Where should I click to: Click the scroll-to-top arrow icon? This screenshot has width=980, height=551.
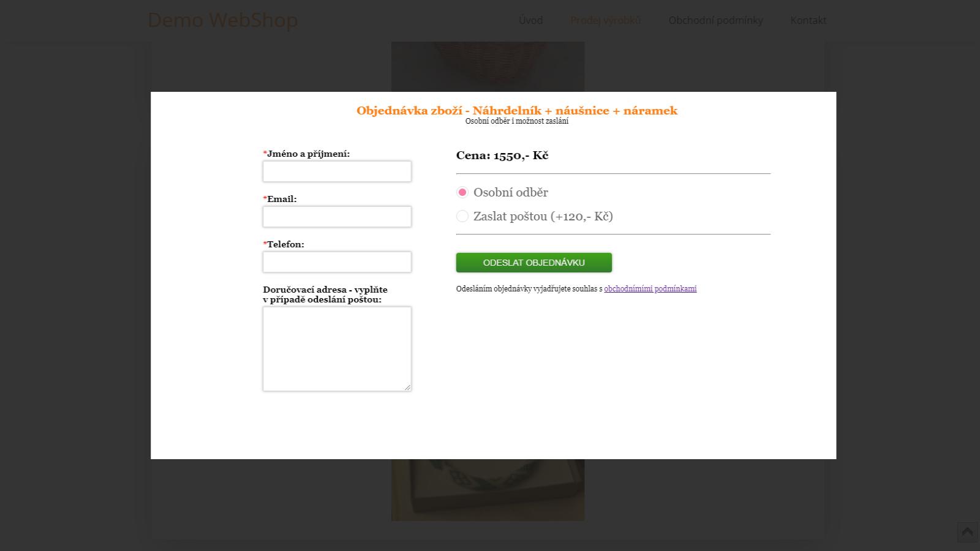pyautogui.click(x=968, y=532)
